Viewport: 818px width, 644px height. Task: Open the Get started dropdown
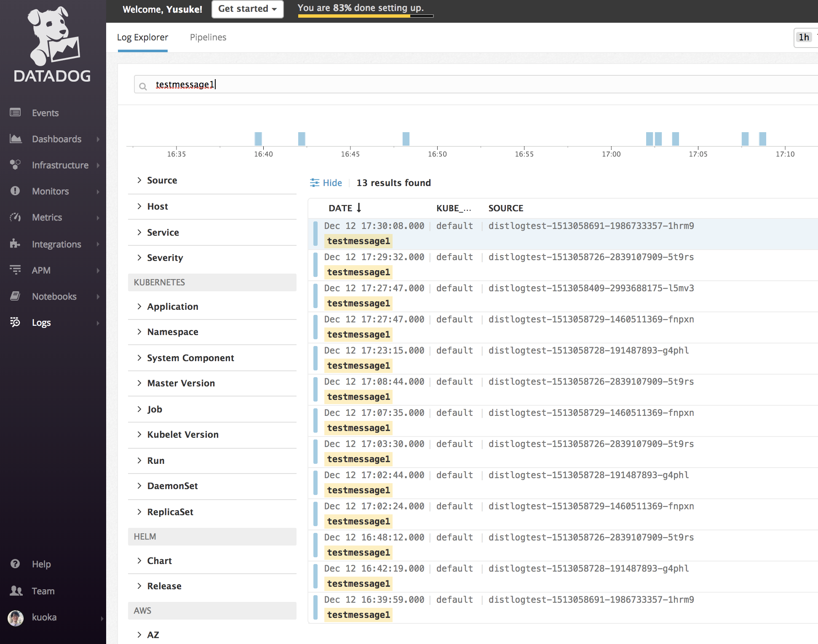point(247,9)
